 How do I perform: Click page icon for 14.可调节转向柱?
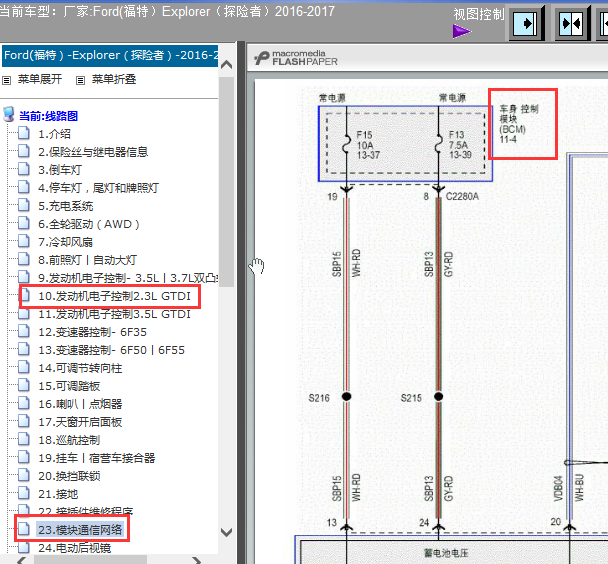click(x=24, y=367)
